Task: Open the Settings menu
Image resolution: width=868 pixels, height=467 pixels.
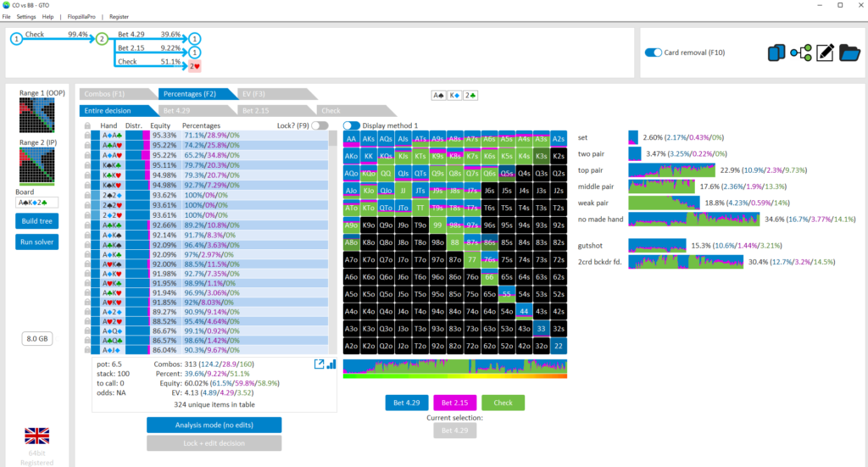Action: (x=26, y=16)
